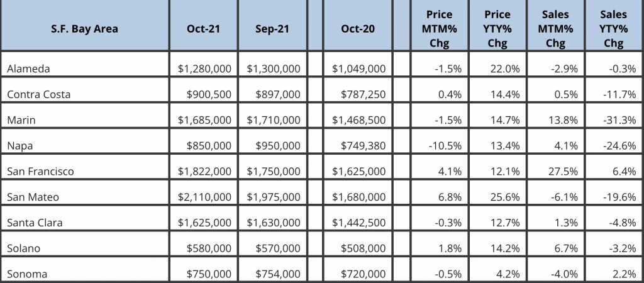This screenshot has width=644, height=283.
Task: Click the Sonoma row label
Action: [x=26, y=274]
